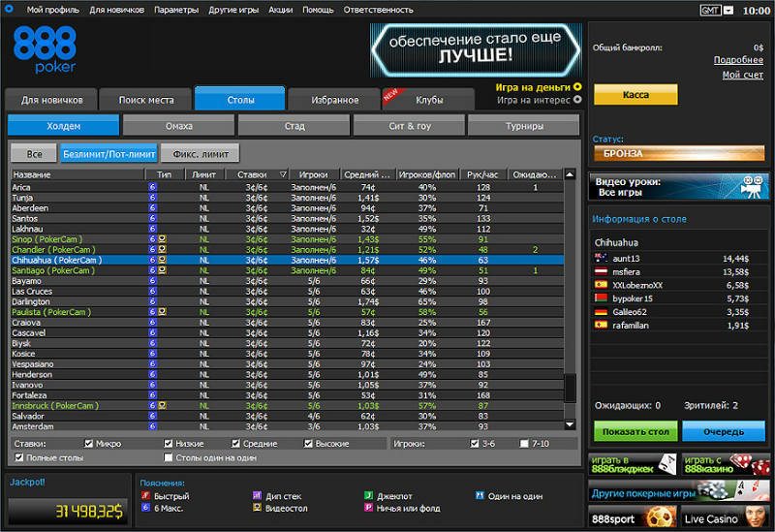Select the Игра на интерес radio button
Image resolution: width=775 pixels, height=532 pixels.
click(x=577, y=99)
